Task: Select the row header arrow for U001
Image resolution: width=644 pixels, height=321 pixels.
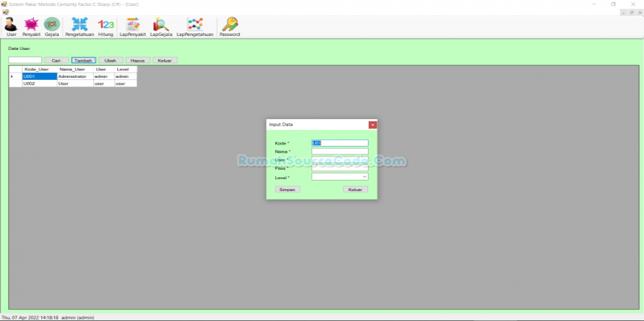Action: [x=15, y=77]
